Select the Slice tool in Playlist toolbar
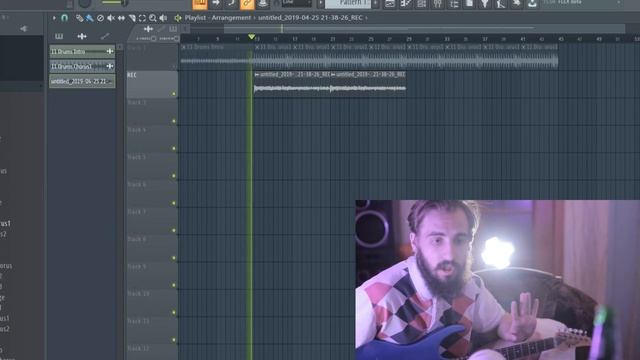Image resolution: width=640 pixels, height=360 pixels. [132, 18]
